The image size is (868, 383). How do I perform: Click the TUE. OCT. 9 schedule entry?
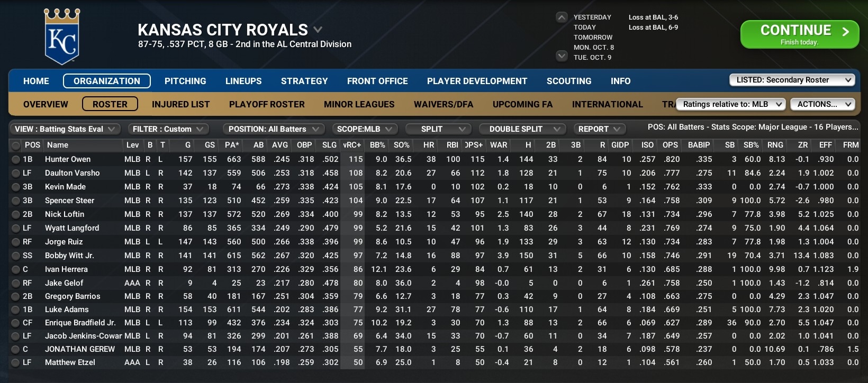click(x=592, y=58)
